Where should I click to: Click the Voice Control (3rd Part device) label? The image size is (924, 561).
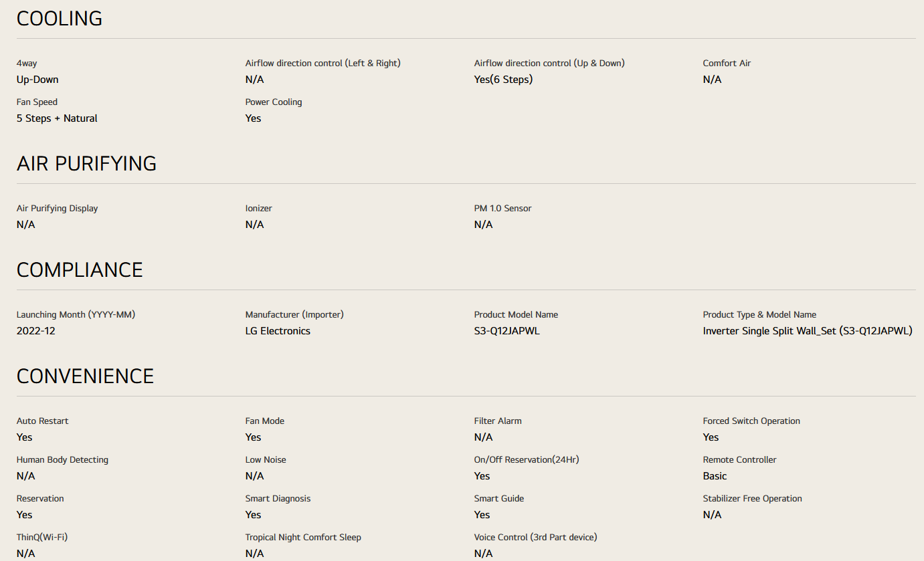pos(535,538)
